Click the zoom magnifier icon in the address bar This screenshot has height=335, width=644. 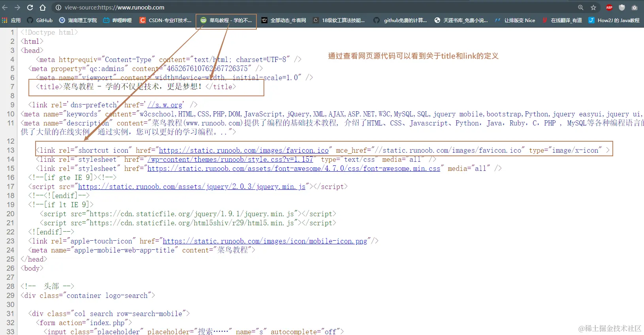[x=580, y=7]
